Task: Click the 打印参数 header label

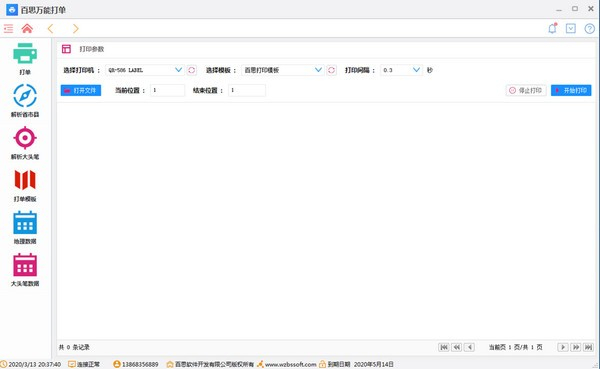Action: coord(92,49)
